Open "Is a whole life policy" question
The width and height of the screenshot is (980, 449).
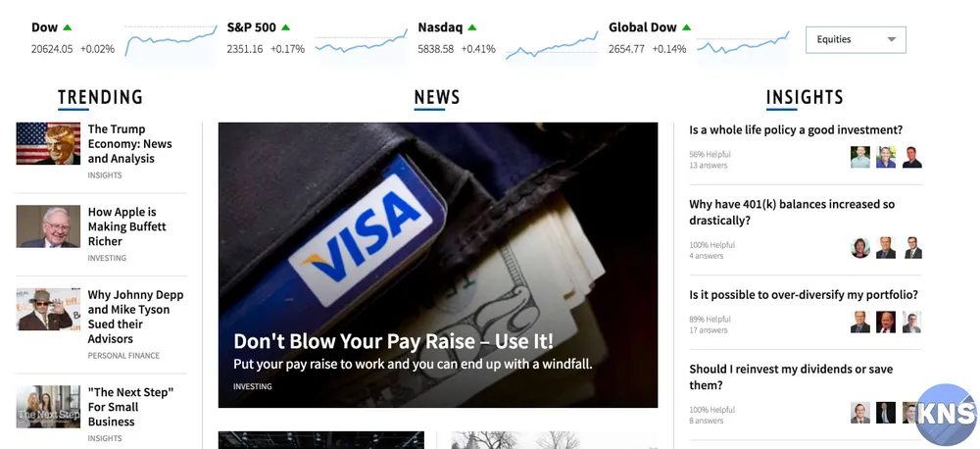tap(796, 130)
